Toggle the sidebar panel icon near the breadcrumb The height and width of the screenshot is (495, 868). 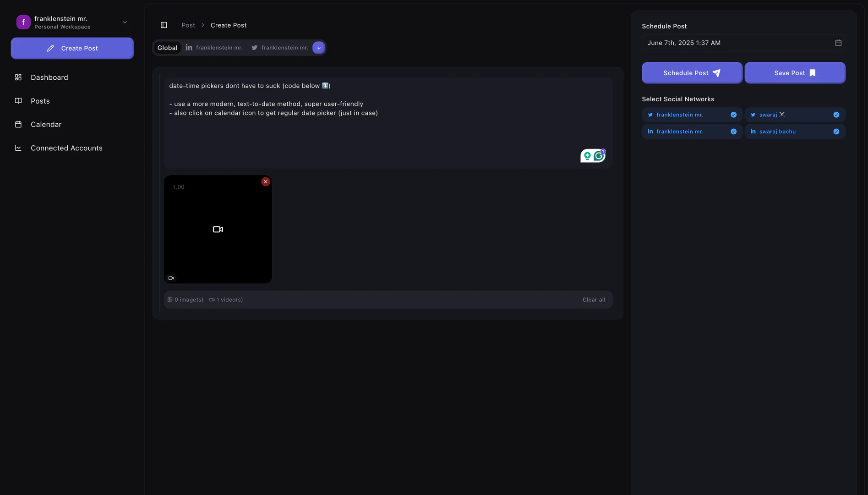point(164,25)
